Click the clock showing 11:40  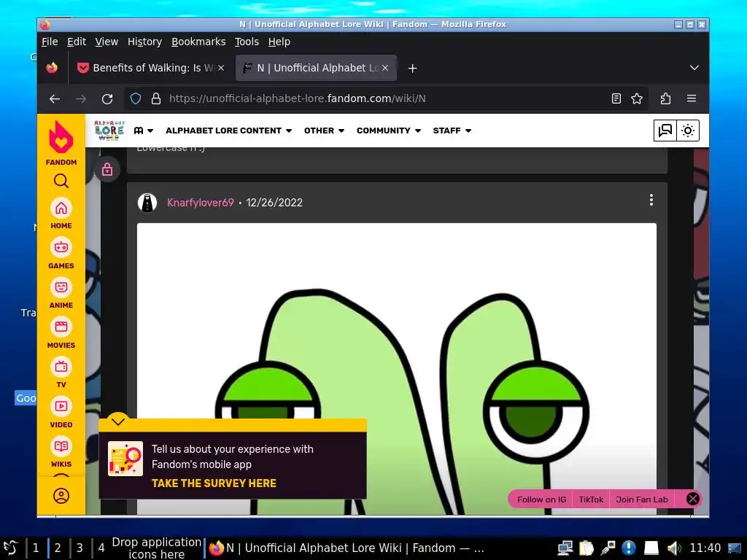[705, 548]
